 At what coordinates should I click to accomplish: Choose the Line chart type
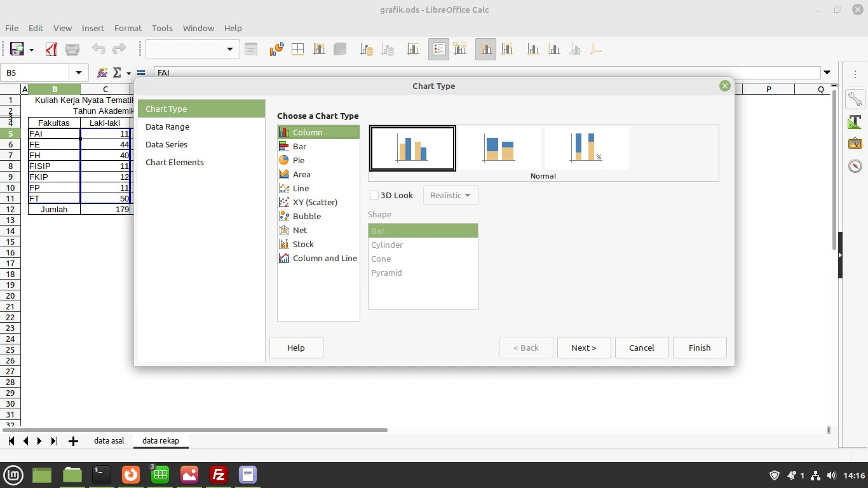click(318, 188)
